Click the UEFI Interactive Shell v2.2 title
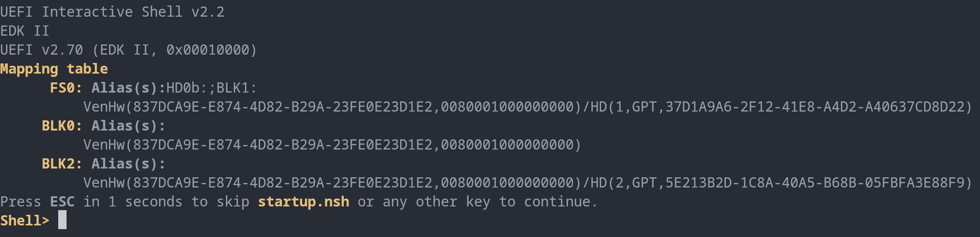The width and height of the screenshot is (980, 237). click(112, 12)
